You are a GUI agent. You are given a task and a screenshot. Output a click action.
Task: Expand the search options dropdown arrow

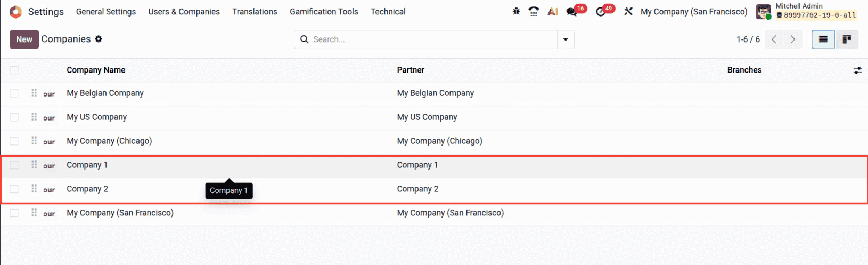pyautogui.click(x=566, y=39)
